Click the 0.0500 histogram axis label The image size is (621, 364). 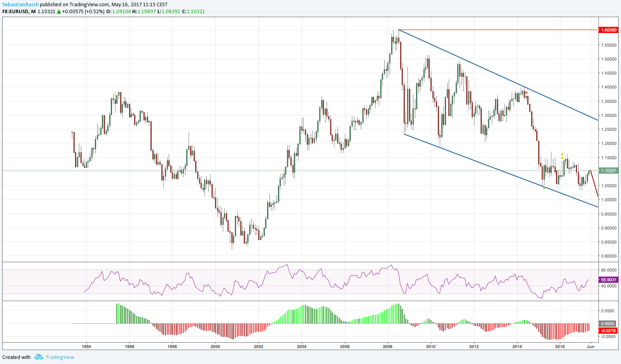click(x=609, y=311)
